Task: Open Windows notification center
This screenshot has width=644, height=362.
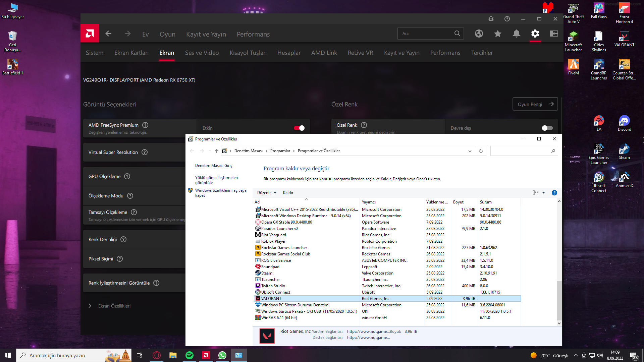Action: pyautogui.click(x=634, y=355)
